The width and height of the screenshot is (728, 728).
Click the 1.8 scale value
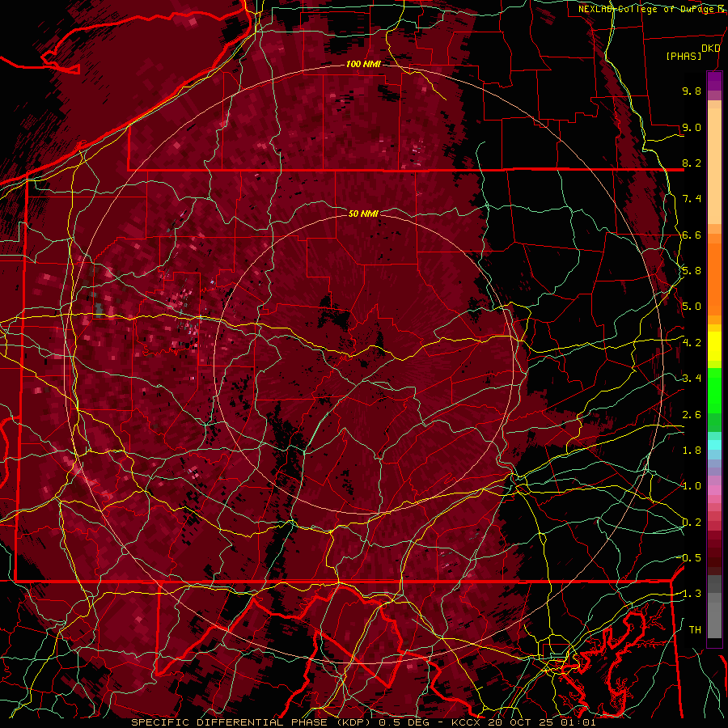pyautogui.click(x=692, y=451)
